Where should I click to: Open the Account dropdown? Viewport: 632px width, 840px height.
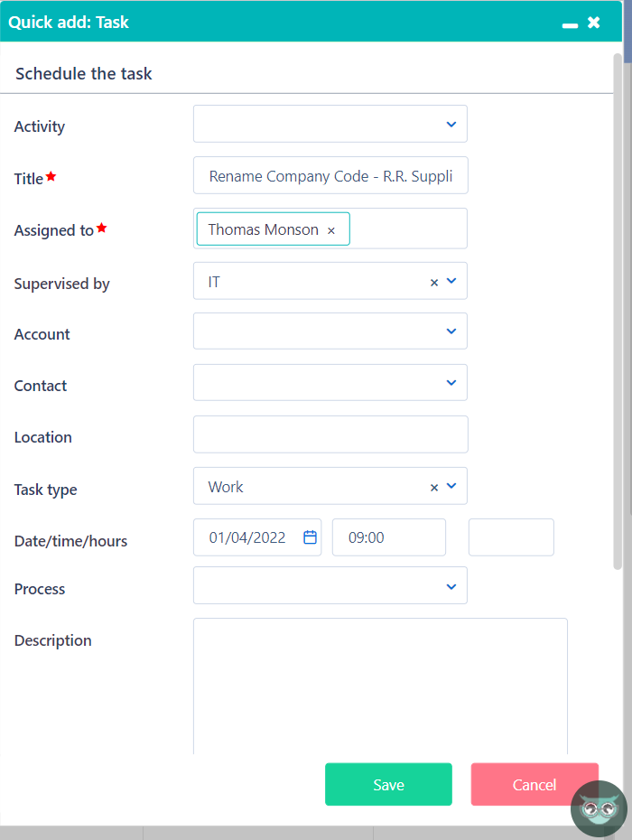tap(330, 331)
